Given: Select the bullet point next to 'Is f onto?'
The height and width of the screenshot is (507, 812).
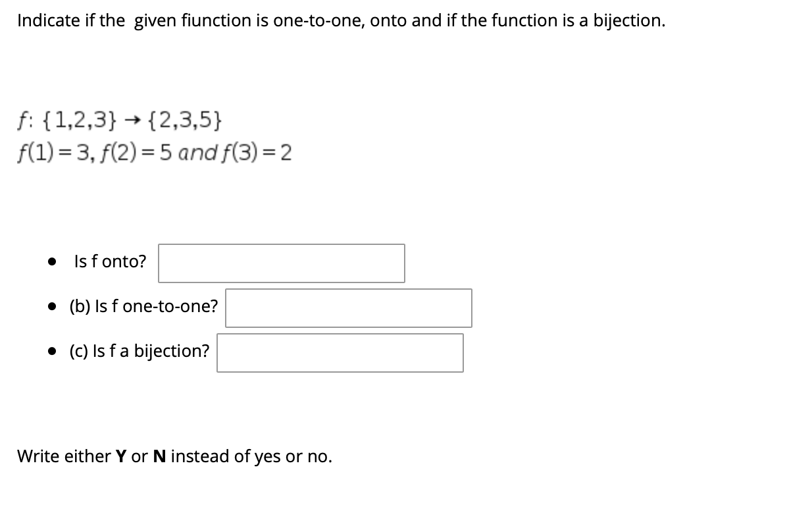Looking at the screenshot, I should (x=53, y=261).
